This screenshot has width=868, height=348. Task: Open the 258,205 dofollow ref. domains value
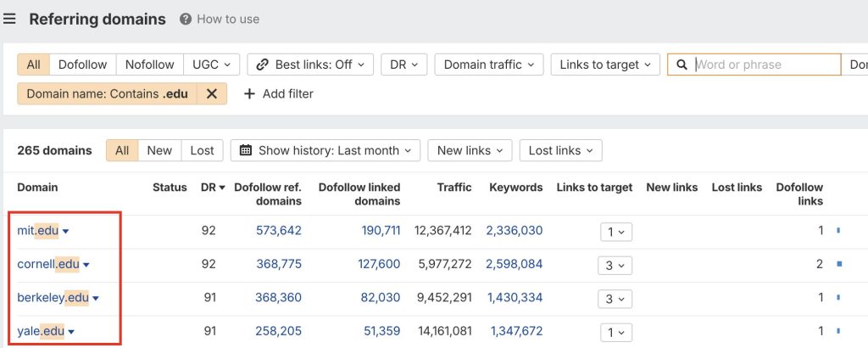pos(278,331)
